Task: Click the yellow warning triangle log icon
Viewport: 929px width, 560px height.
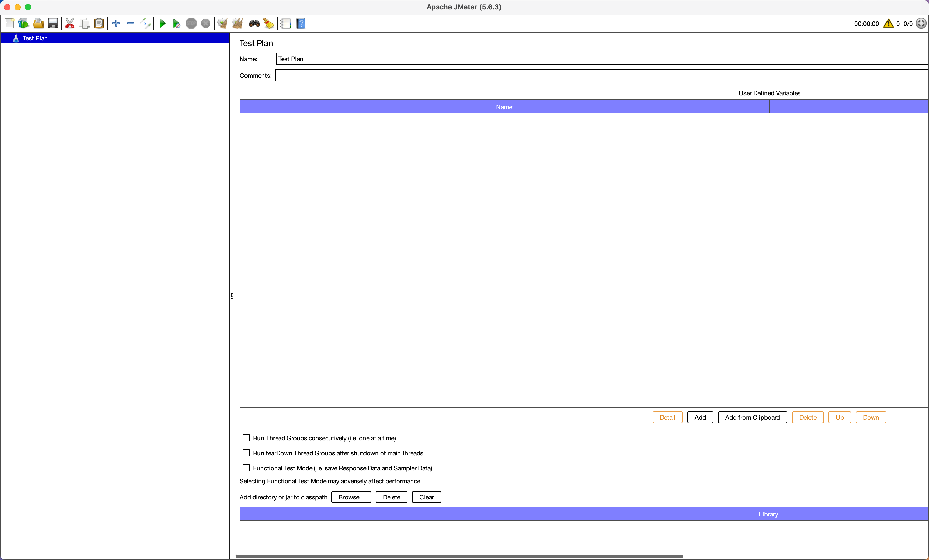Action: [888, 23]
